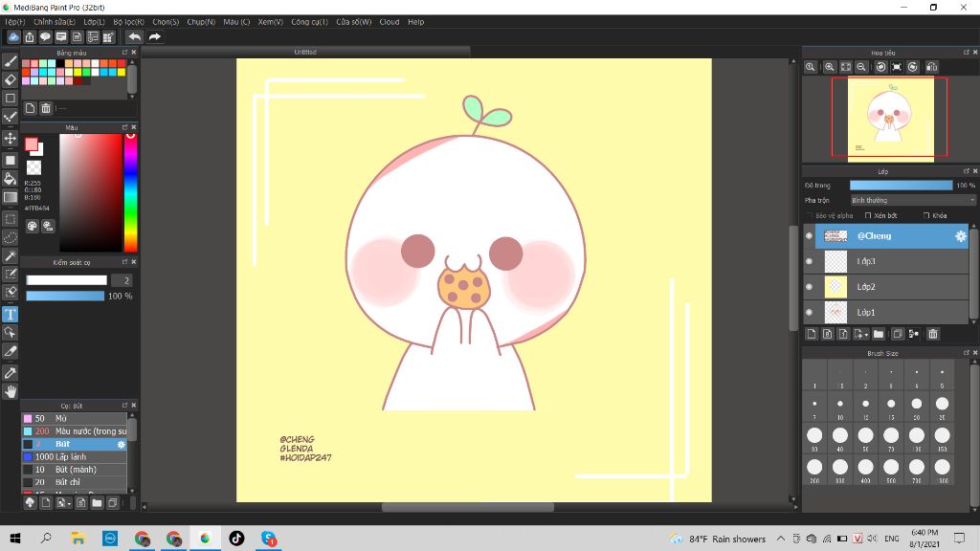Image resolution: width=980 pixels, height=551 pixels.
Task: Activate the Text tool
Action: 10,314
